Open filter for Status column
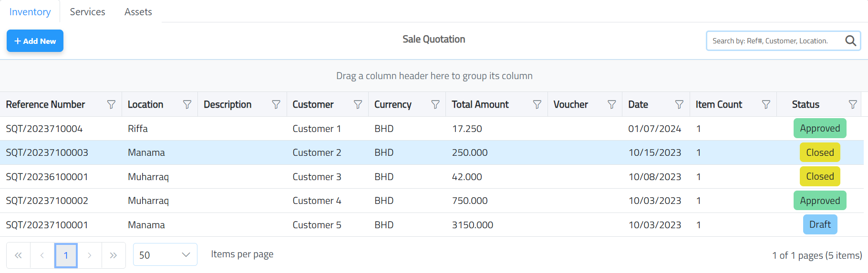 pos(853,104)
